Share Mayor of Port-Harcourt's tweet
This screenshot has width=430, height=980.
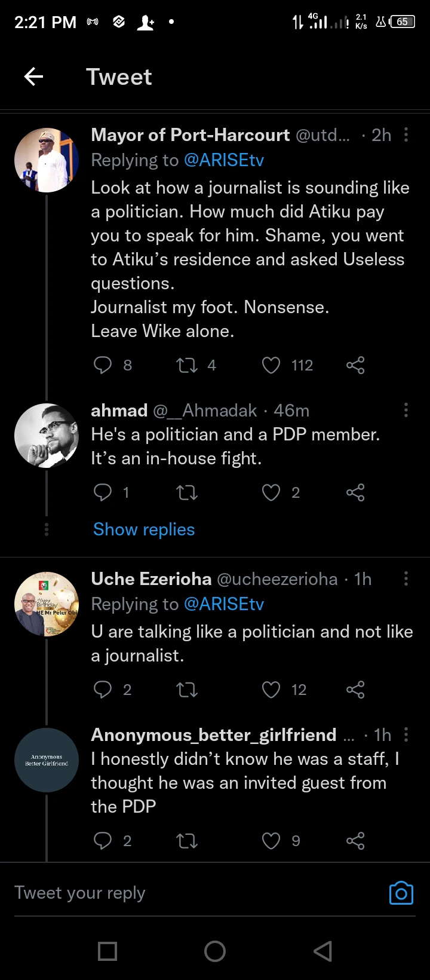tap(355, 365)
